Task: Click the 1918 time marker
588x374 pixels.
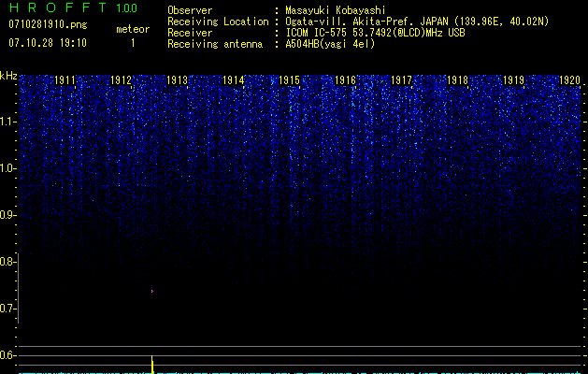Action: pos(457,80)
